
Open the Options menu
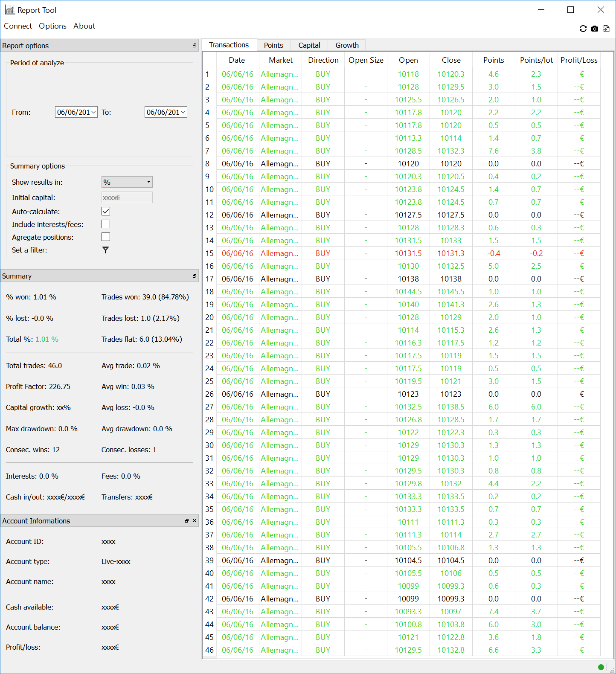pos(52,26)
